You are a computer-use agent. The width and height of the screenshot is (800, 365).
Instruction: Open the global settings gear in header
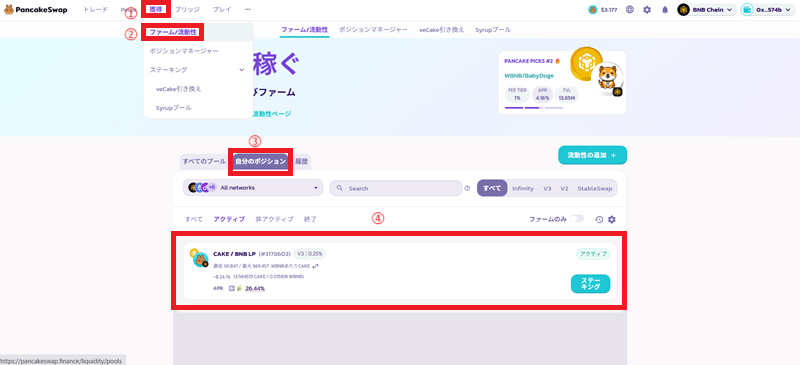(x=647, y=10)
